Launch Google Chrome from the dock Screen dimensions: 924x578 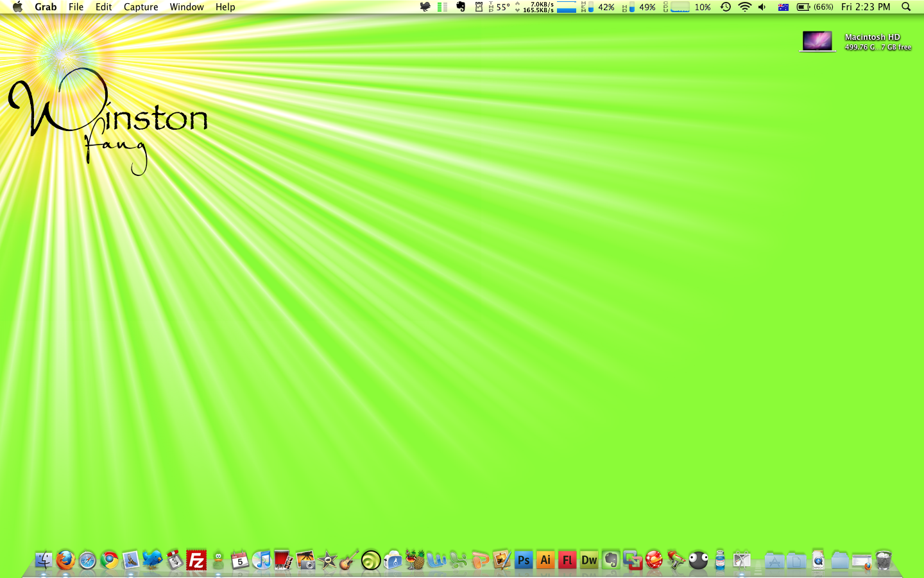pyautogui.click(x=109, y=560)
